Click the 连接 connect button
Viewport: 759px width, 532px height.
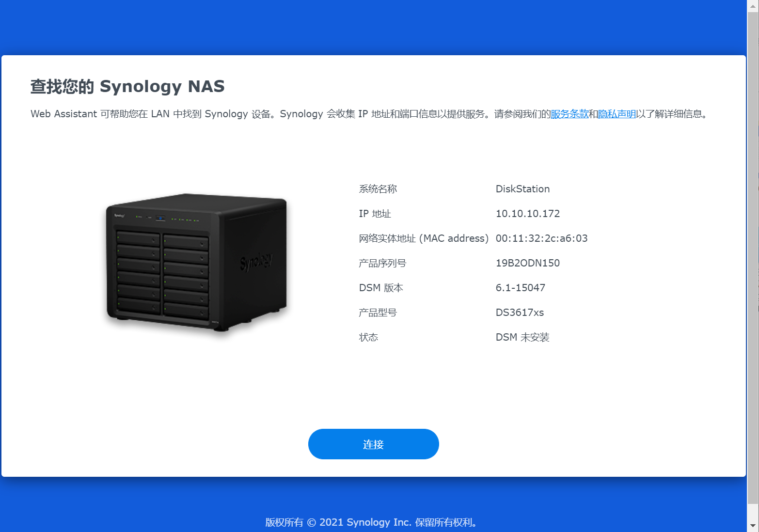pos(373,444)
